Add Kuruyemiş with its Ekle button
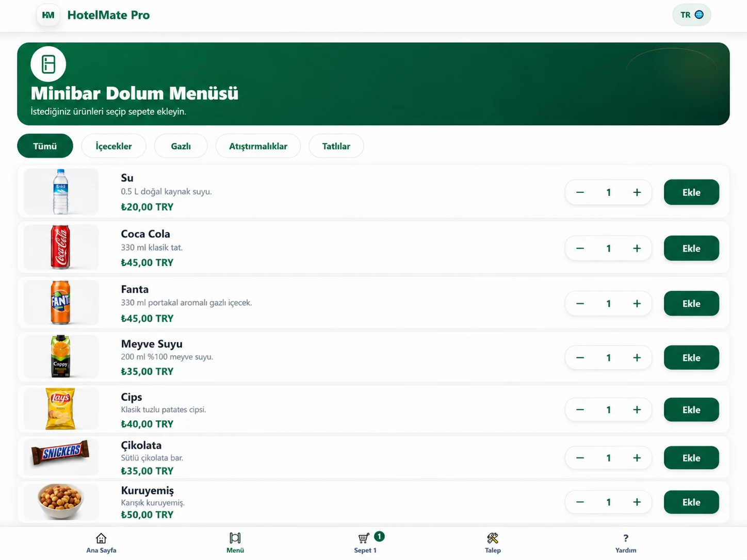The height and width of the screenshot is (560, 747). point(691,502)
